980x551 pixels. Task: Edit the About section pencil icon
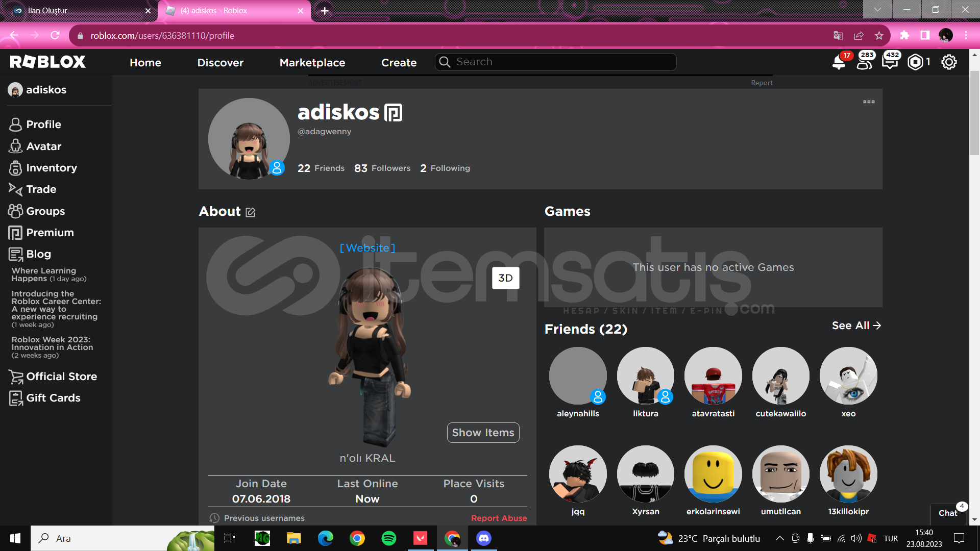(x=250, y=212)
